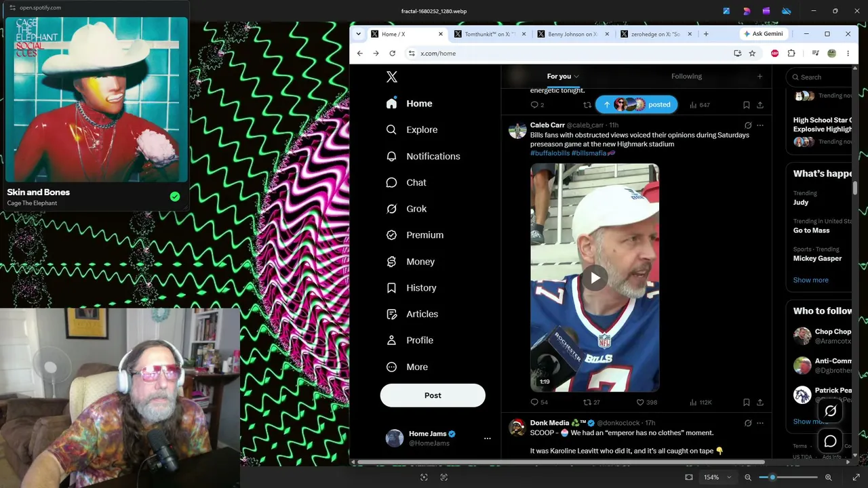Open Grok actions on Caleb Carr post

click(x=748, y=125)
